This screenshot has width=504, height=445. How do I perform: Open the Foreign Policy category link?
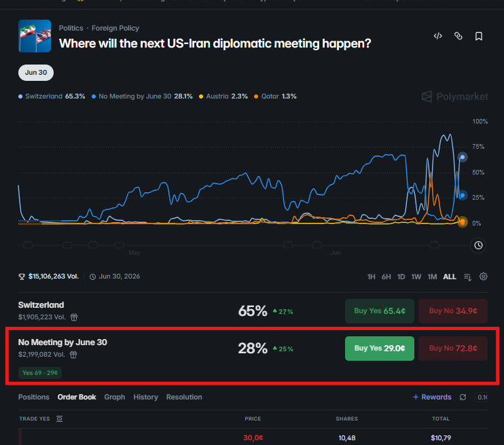(115, 28)
